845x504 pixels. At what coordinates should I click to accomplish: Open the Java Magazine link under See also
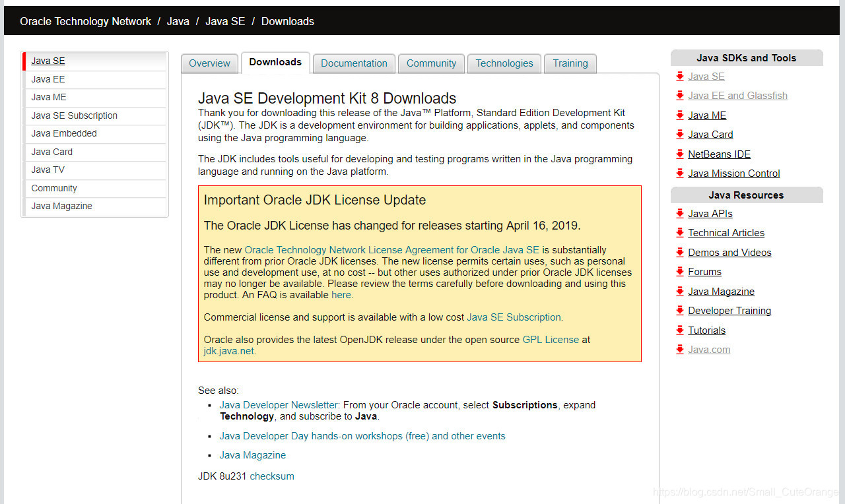point(253,455)
